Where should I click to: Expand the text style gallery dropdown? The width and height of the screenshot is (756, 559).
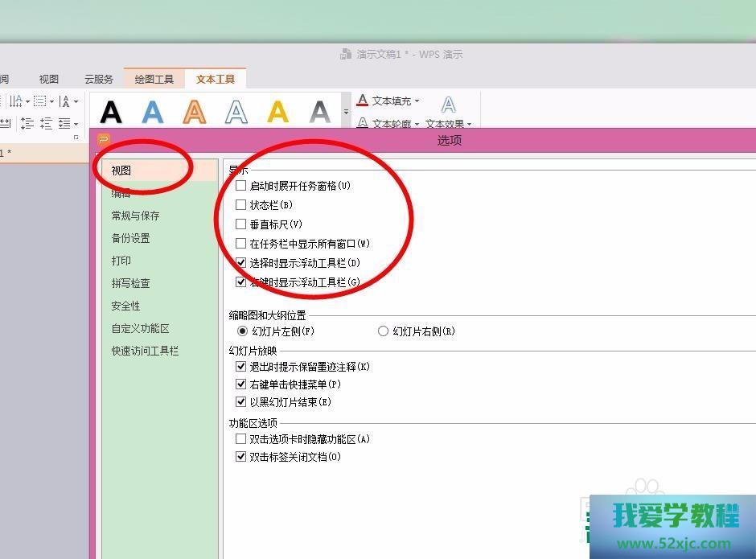coord(347,112)
